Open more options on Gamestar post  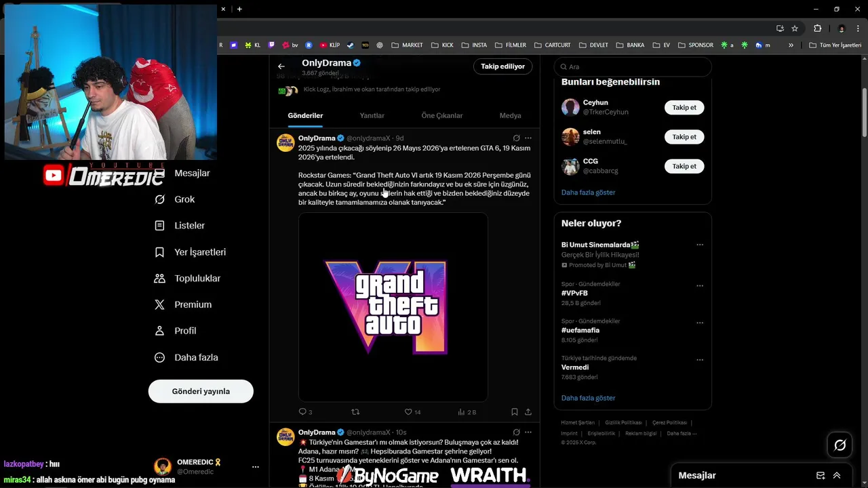click(528, 432)
